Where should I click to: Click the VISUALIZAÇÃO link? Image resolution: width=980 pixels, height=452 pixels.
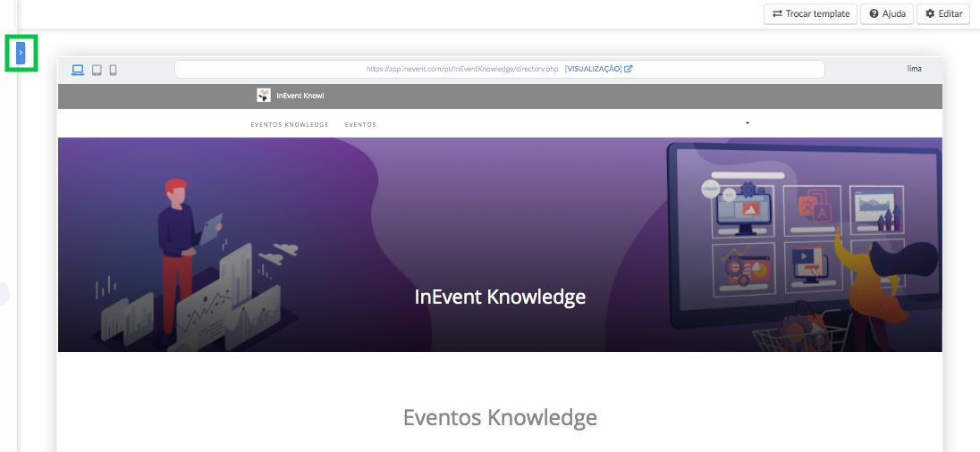click(x=593, y=69)
